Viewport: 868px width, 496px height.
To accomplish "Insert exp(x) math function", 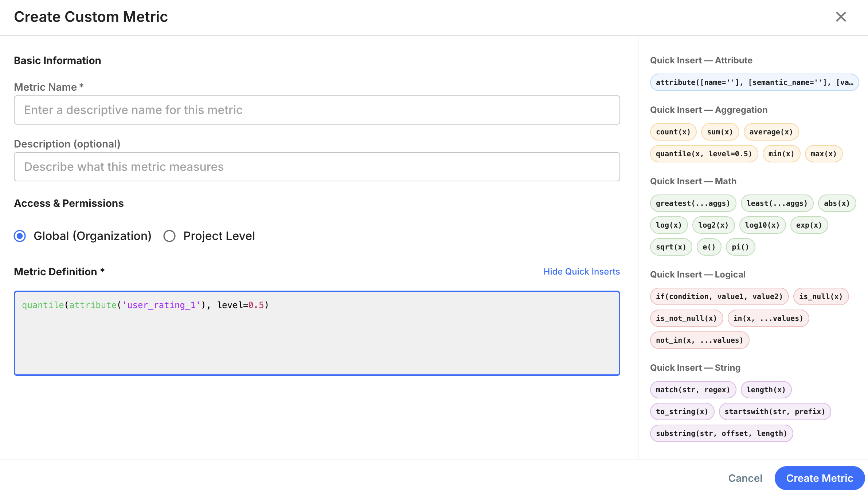I will click(x=809, y=225).
